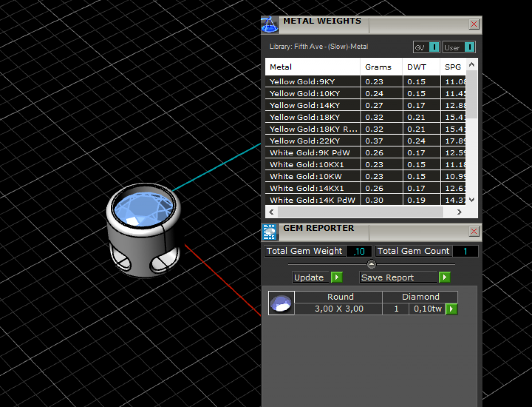Click the Total Gem Weight value field
The height and width of the screenshot is (407, 532).
(x=359, y=251)
